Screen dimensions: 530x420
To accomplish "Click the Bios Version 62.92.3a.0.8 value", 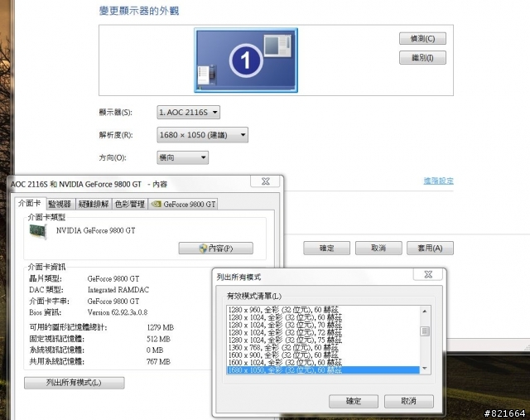I will (118, 312).
